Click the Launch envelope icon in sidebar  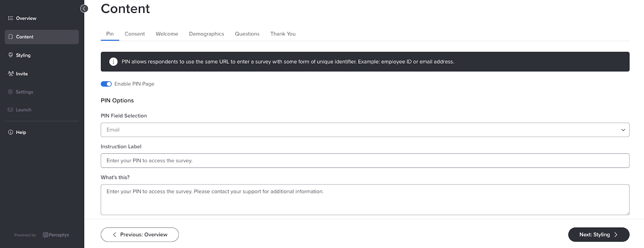pos(10,110)
